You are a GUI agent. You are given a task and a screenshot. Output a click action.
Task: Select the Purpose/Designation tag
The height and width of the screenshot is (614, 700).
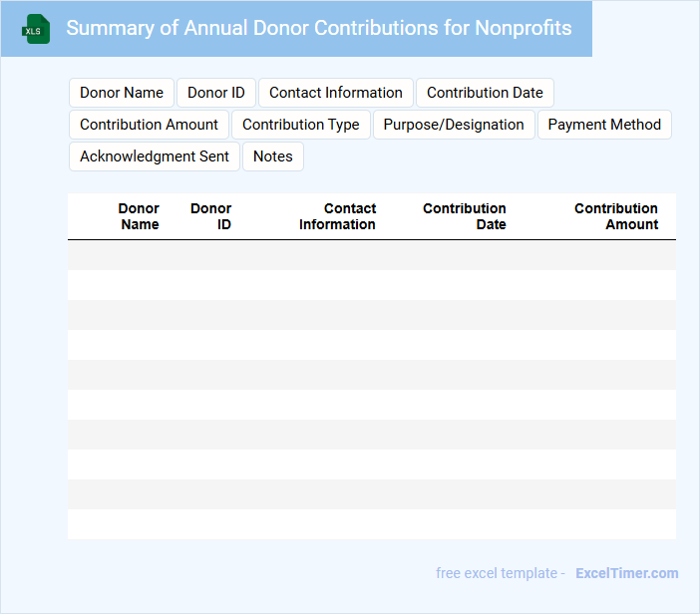tap(454, 125)
